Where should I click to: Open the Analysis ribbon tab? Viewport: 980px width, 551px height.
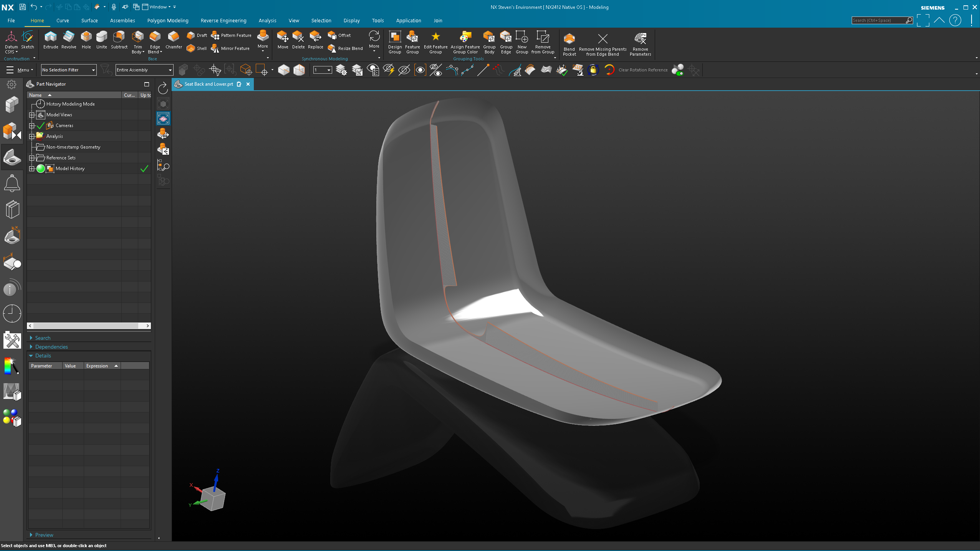point(267,21)
